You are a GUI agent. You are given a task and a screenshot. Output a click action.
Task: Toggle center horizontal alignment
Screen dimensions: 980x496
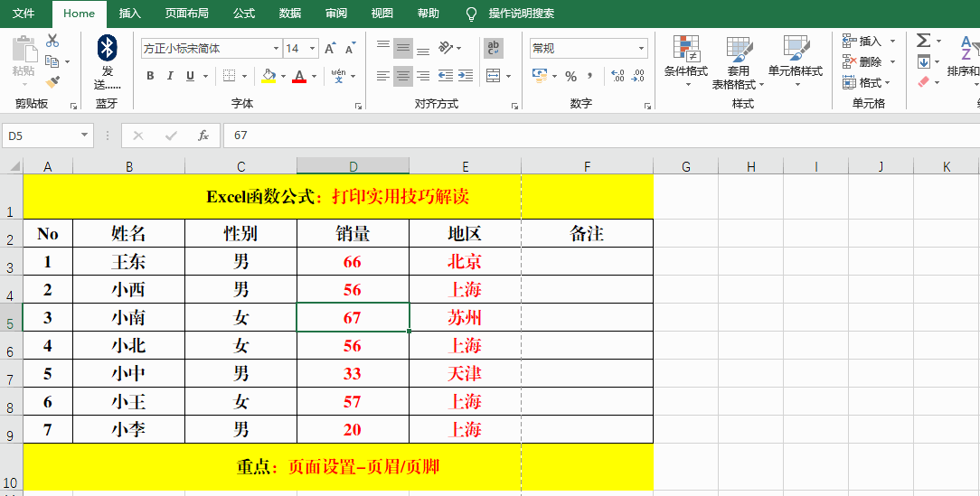pos(403,76)
